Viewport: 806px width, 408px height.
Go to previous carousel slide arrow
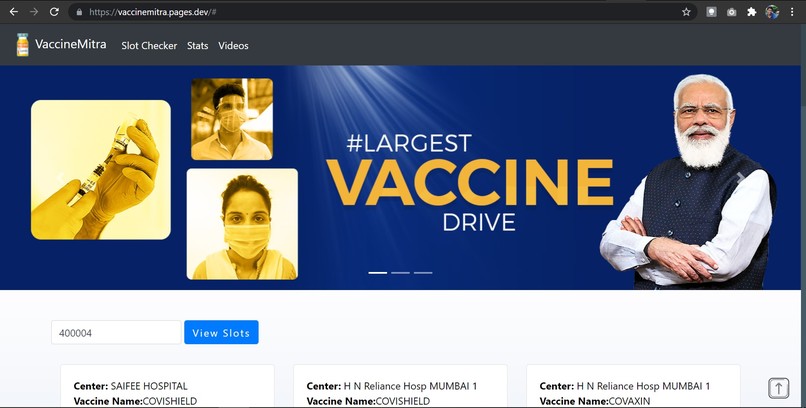click(60, 178)
